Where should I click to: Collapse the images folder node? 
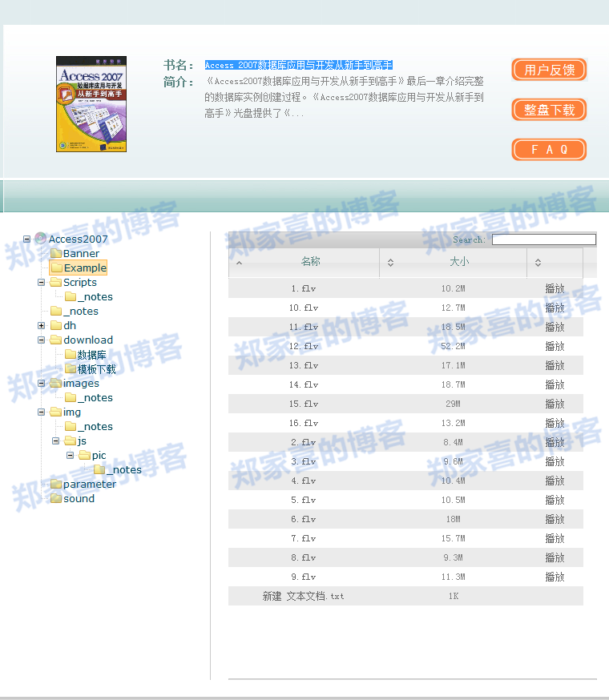[41, 383]
